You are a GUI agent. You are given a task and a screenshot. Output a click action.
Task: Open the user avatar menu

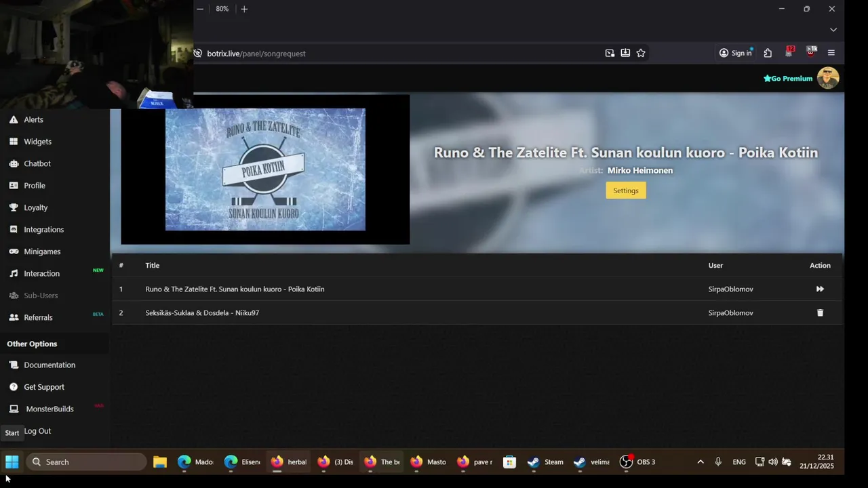coord(828,78)
